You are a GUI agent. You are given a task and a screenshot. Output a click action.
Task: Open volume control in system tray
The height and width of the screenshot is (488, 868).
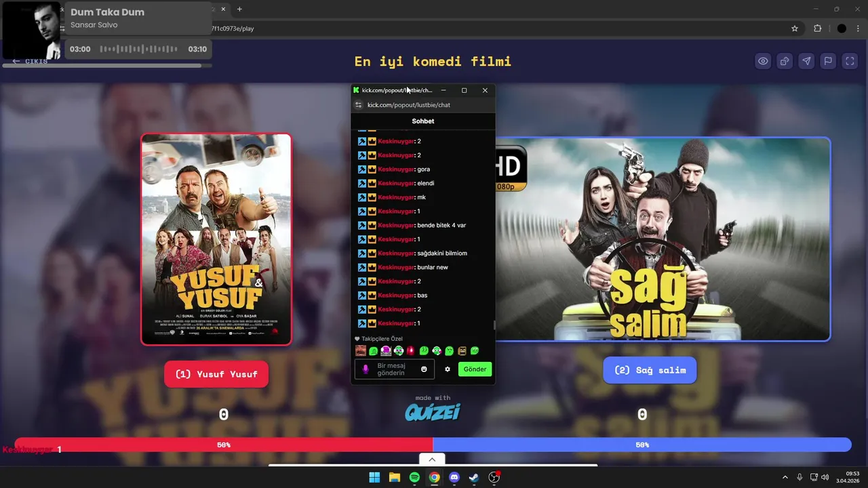(825, 477)
